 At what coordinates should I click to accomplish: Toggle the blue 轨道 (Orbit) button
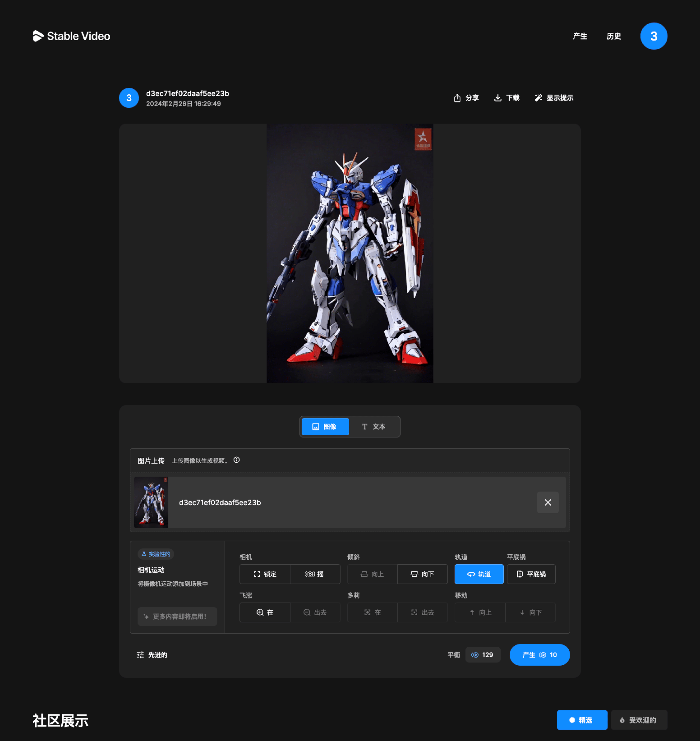point(479,574)
